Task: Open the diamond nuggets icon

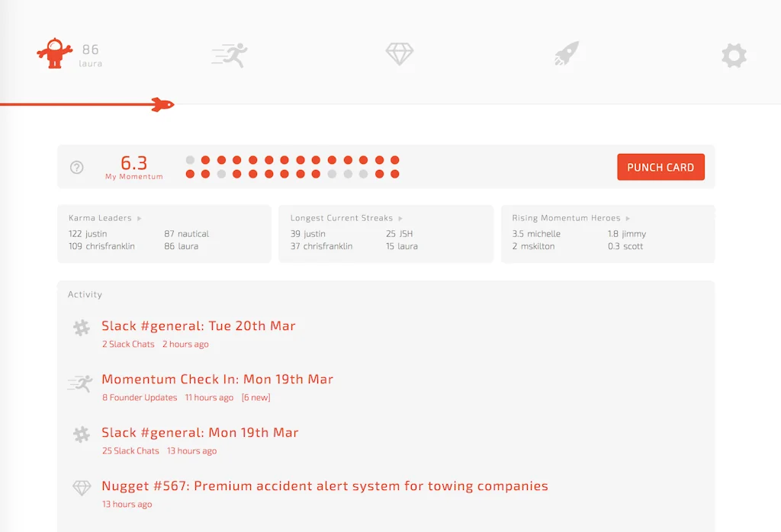Action: (x=399, y=54)
